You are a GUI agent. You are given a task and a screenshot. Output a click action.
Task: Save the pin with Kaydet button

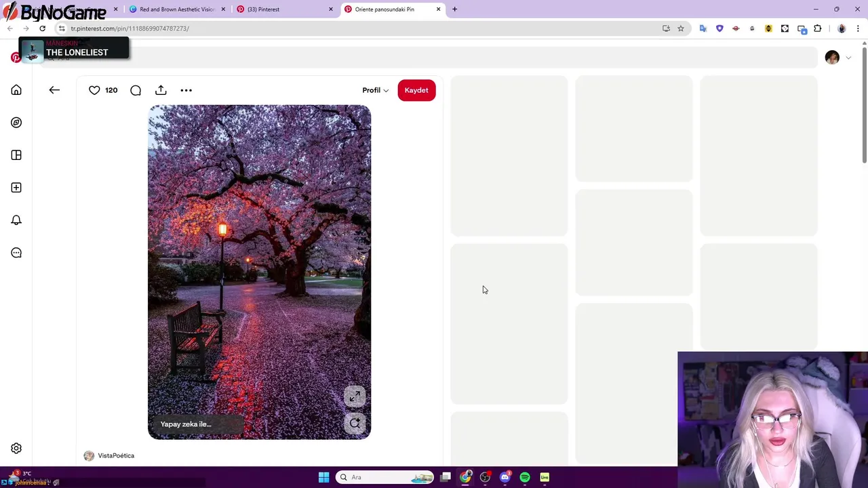pos(416,90)
